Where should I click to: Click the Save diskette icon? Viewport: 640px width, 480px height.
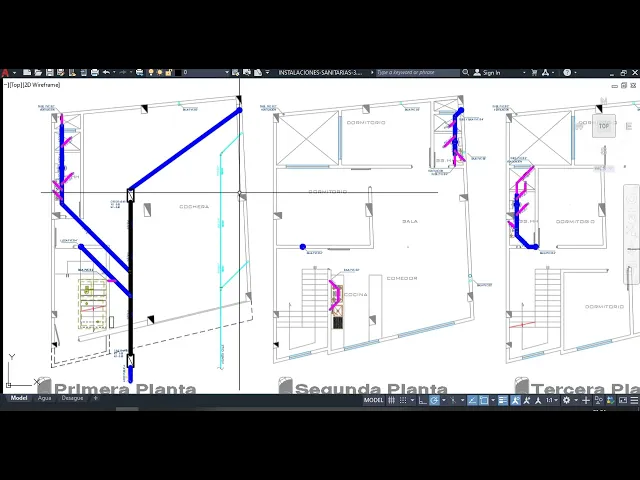point(50,73)
